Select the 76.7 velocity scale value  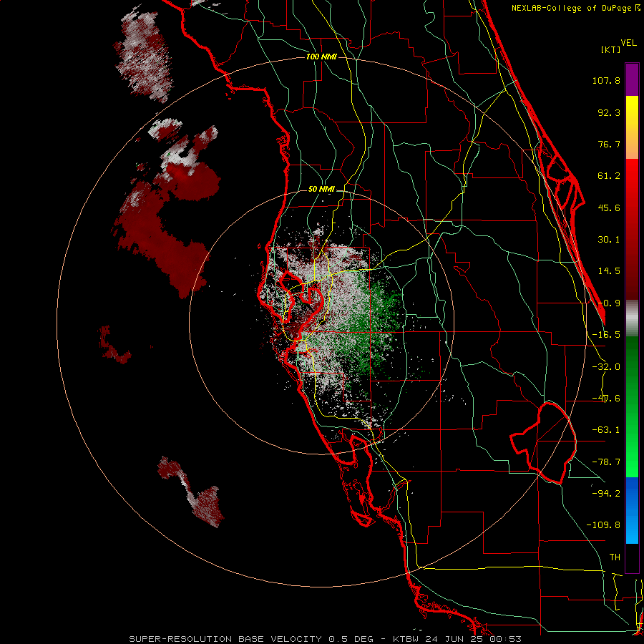pyautogui.click(x=609, y=144)
